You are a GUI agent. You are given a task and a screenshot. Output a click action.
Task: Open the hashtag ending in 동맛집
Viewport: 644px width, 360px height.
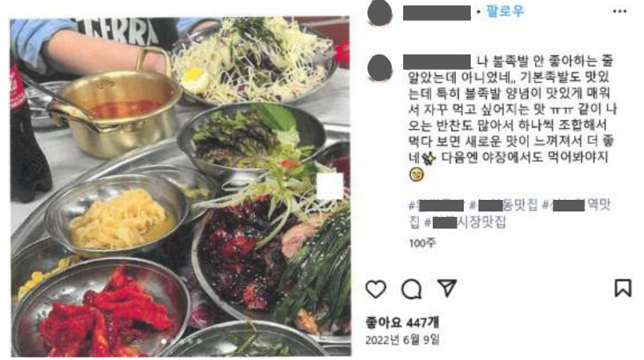pyautogui.click(x=503, y=204)
